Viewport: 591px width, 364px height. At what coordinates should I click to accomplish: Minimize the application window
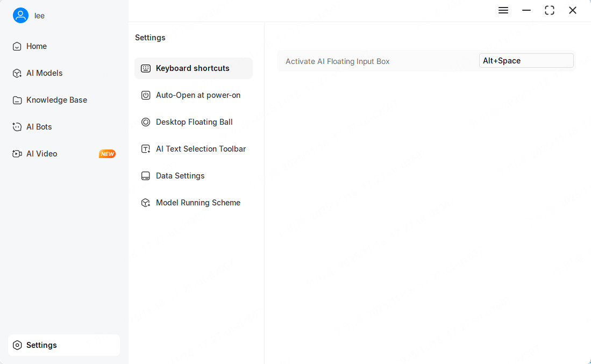point(526,10)
